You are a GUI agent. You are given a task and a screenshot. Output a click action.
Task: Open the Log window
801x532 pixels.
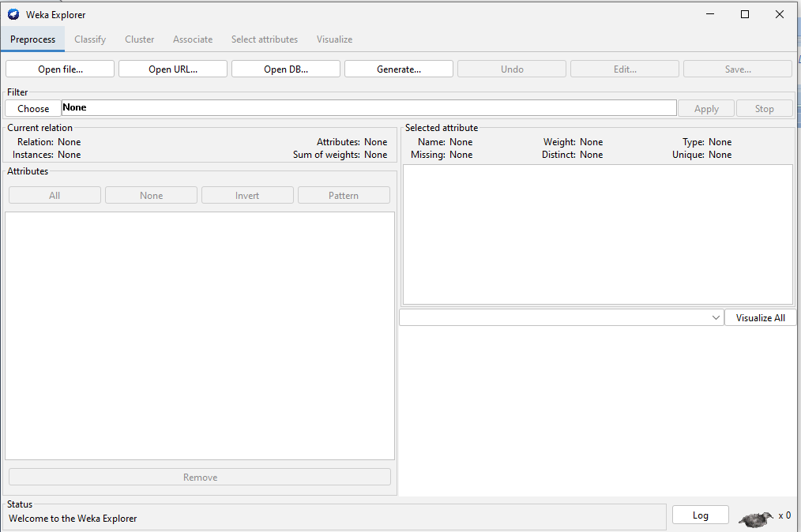[x=701, y=515]
